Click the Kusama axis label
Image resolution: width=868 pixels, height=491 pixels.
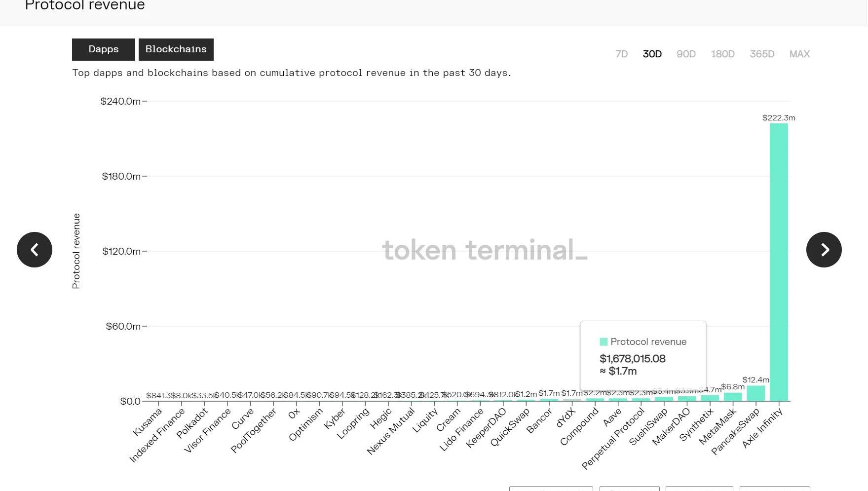tap(147, 422)
